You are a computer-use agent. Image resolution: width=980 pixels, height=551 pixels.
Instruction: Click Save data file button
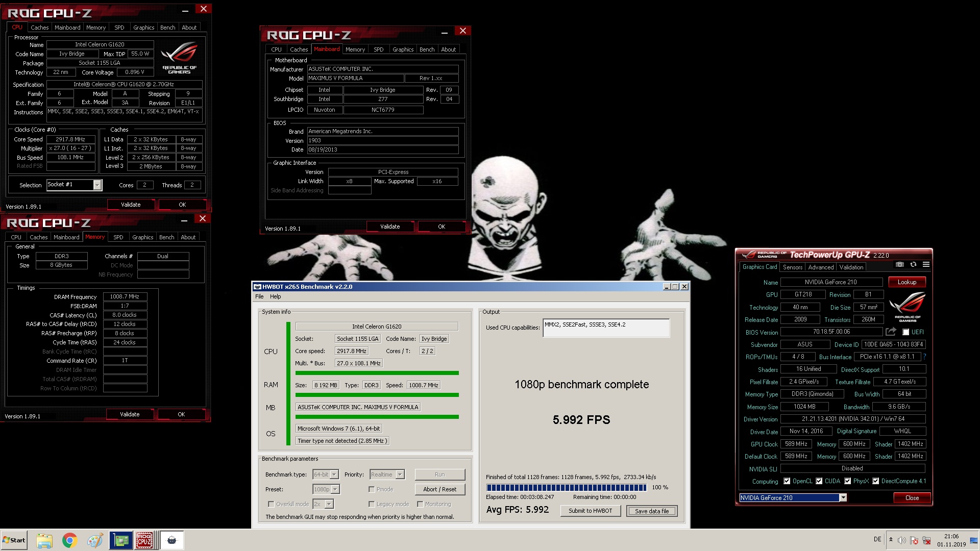pyautogui.click(x=652, y=511)
